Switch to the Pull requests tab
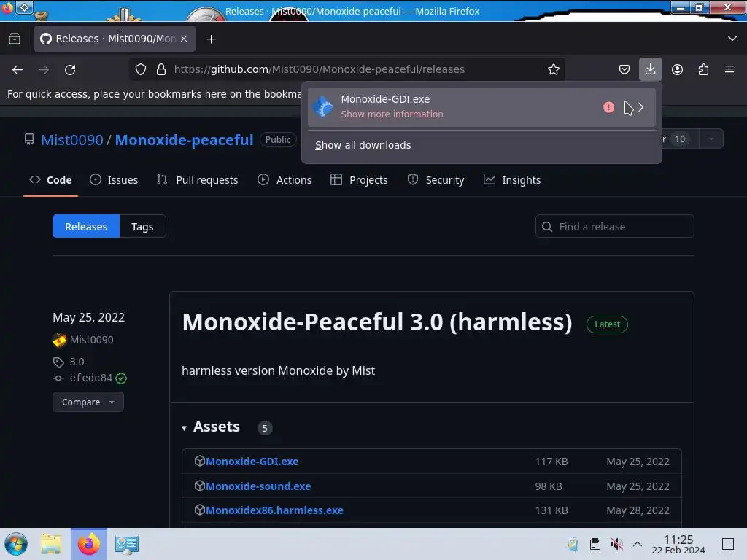Viewport: 747px width, 560px height. 197,180
